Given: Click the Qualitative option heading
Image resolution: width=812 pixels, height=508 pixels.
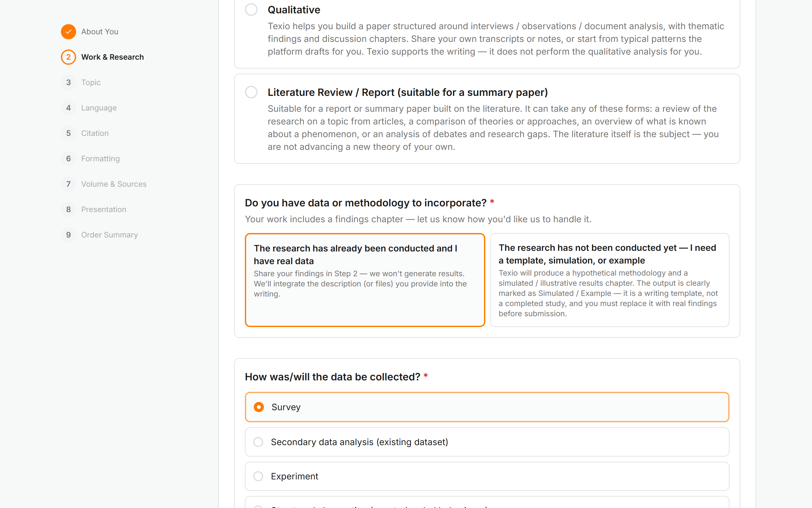Looking at the screenshot, I should (294, 10).
